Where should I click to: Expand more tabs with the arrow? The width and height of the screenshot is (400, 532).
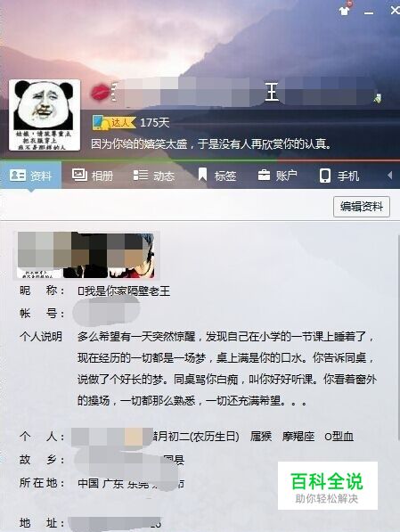tap(390, 175)
